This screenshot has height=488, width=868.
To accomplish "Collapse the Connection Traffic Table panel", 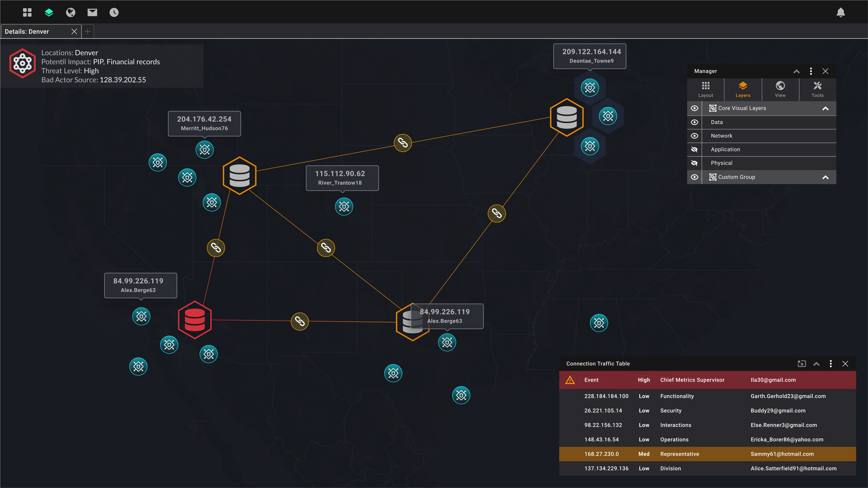I will (x=816, y=364).
